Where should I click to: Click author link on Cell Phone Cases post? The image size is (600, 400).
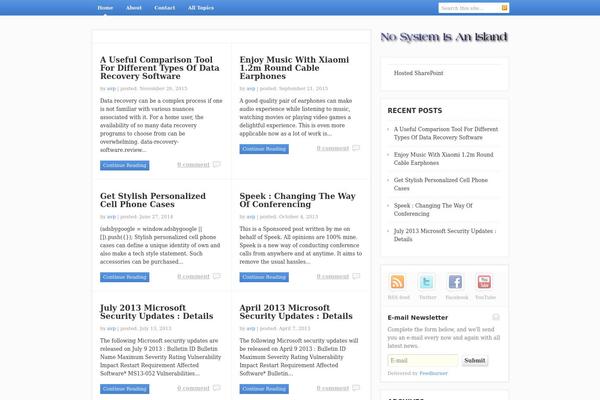coord(111,217)
